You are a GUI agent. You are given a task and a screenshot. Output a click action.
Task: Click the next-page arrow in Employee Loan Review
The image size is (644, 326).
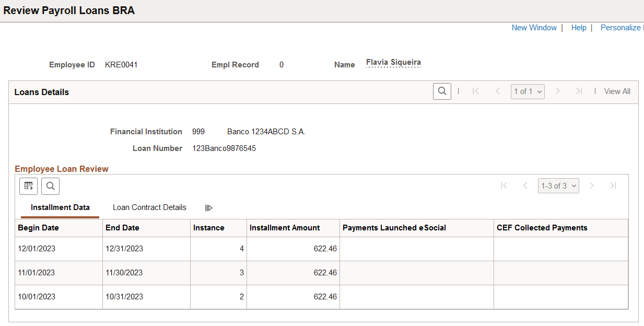click(x=592, y=185)
